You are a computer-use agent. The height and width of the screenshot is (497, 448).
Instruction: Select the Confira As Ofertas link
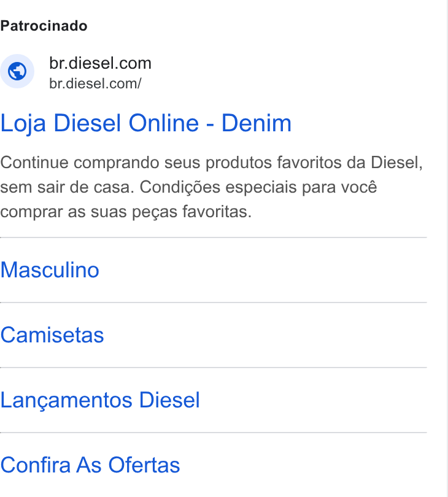click(90, 465)
